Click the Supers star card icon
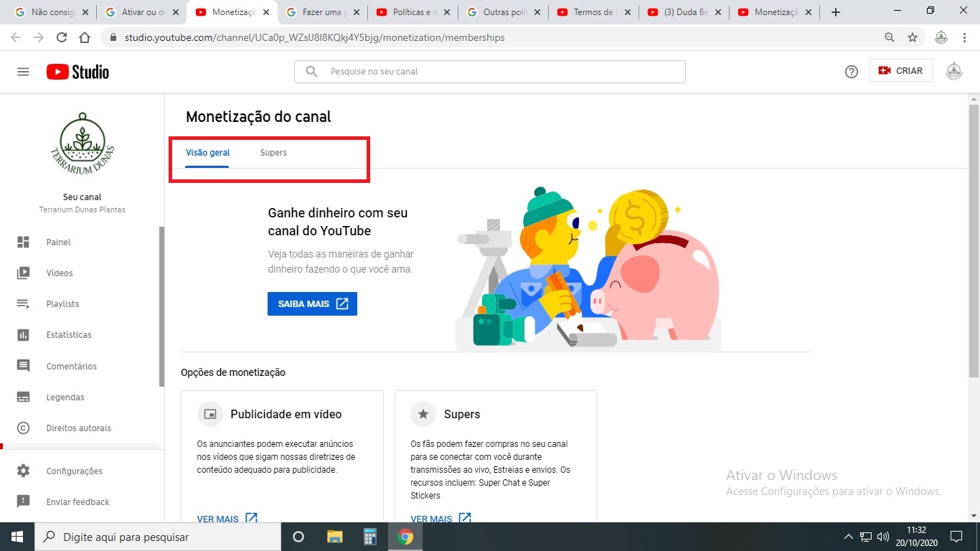980x551 pixels. pyautogui.click(x=423, y=414)
